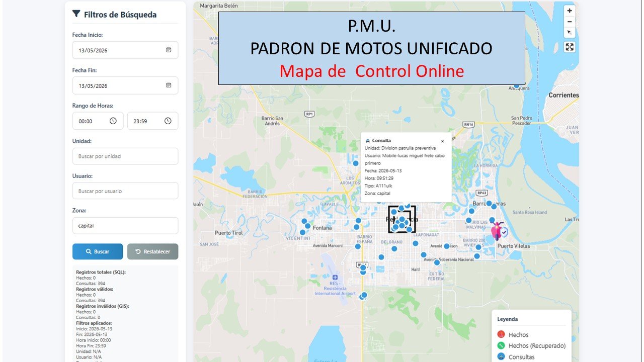Click the Fecha Inicio date field

[125, 50]
